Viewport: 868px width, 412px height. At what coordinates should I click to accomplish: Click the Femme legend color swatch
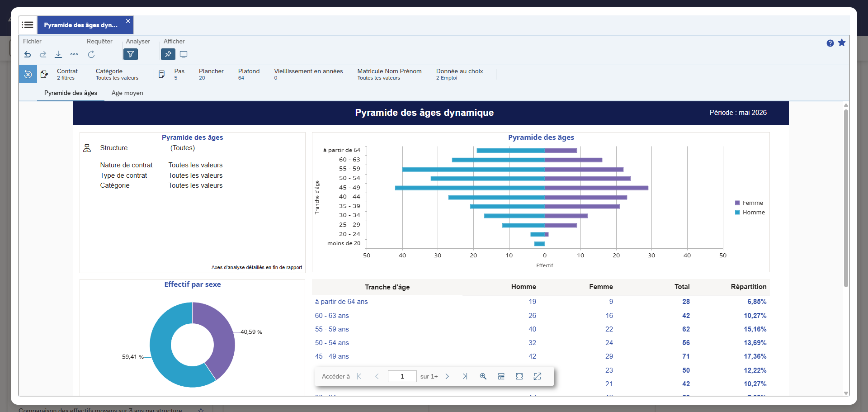point(737,203)
